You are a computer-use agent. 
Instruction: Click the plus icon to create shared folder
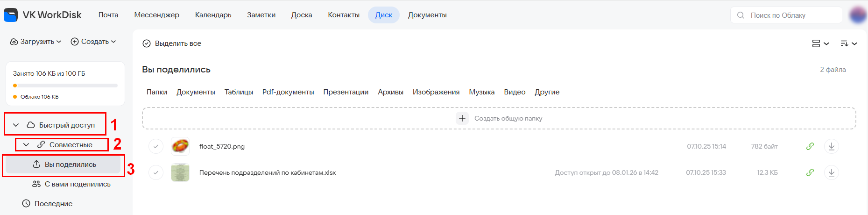[x=462, y=118]
